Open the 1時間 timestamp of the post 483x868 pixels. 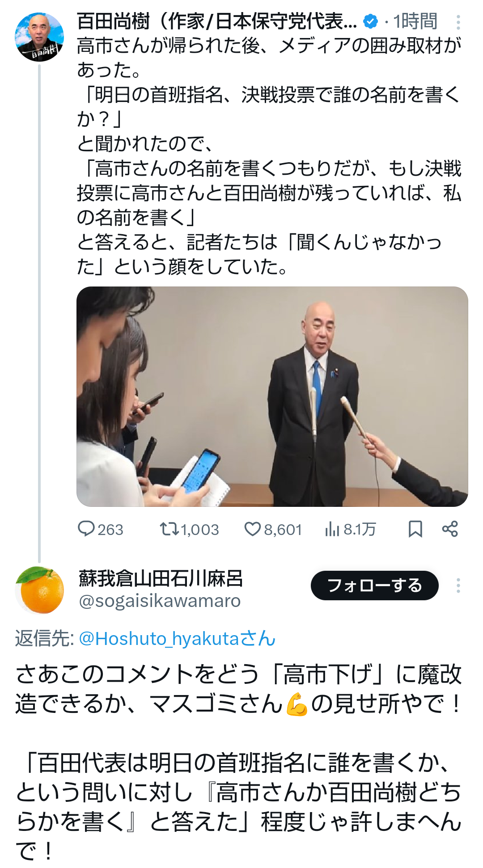415,21
